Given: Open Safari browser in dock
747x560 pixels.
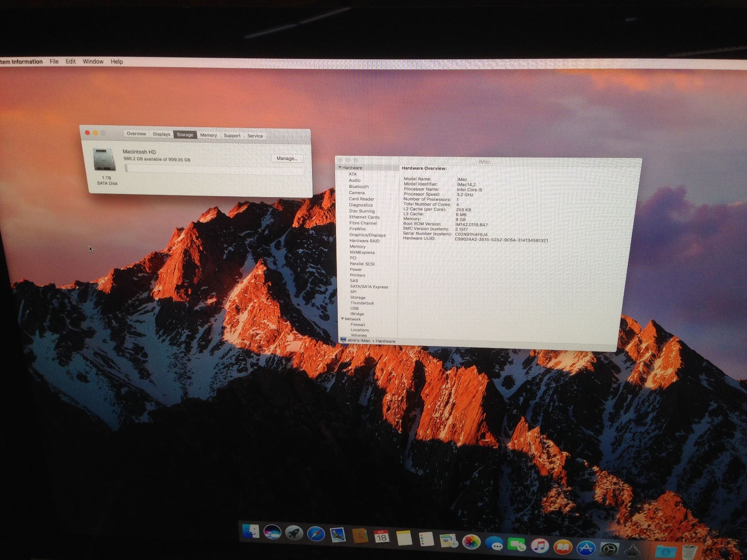Looking at the screenshot, I should pos(316,534).
